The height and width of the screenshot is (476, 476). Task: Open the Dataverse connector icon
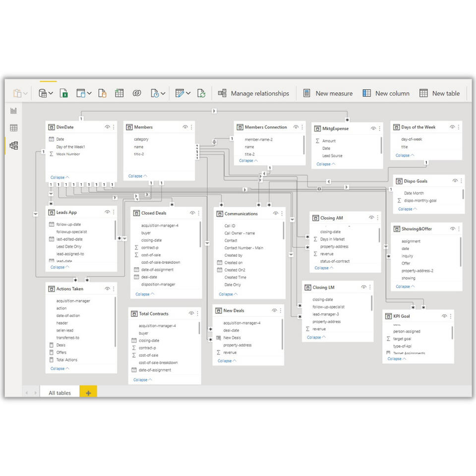click(137, 93)
